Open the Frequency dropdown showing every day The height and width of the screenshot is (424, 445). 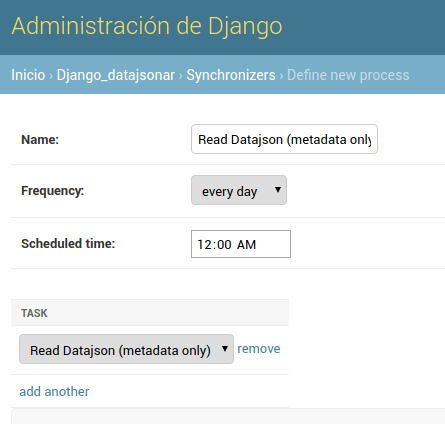pyautogui.click(x=239, y=190)
